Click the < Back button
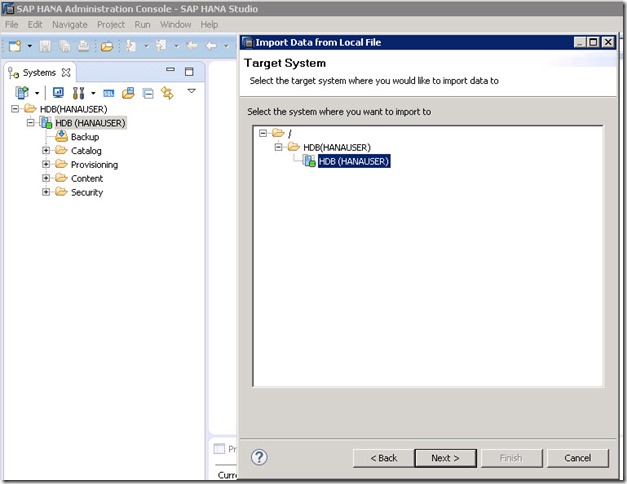 [x=383, y=458]
